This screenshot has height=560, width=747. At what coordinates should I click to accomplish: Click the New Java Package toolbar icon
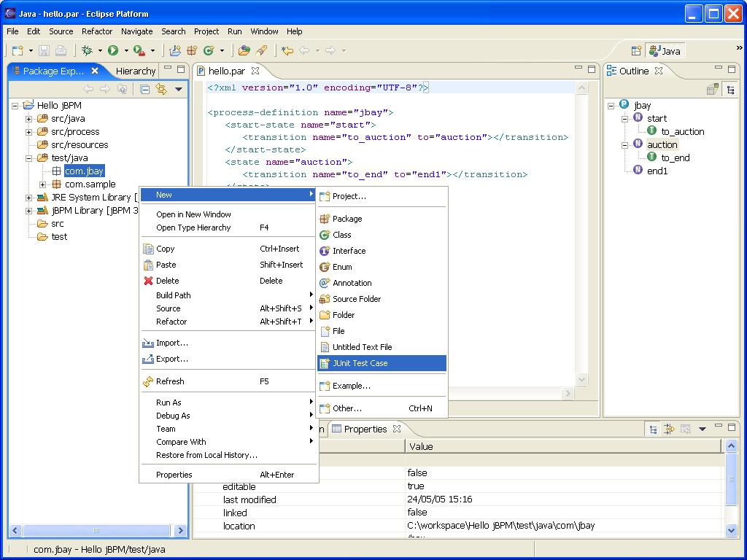pyautogui.click(x=192, y=50)
